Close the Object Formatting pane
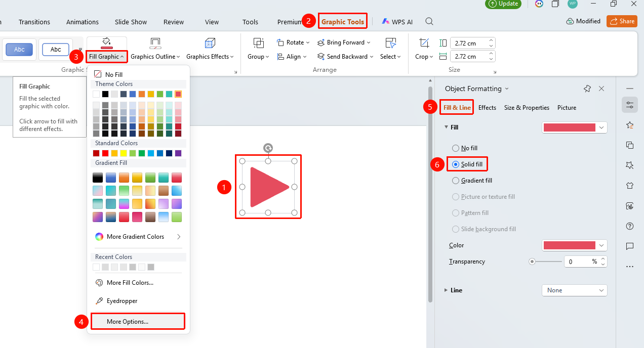This screenshot has width=644, height=348. [601, 89]
